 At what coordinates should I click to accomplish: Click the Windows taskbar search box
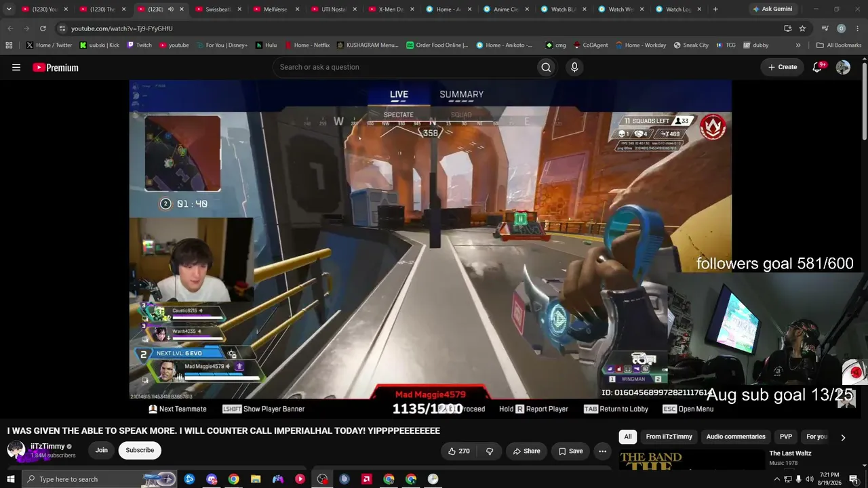click(98, 479)
